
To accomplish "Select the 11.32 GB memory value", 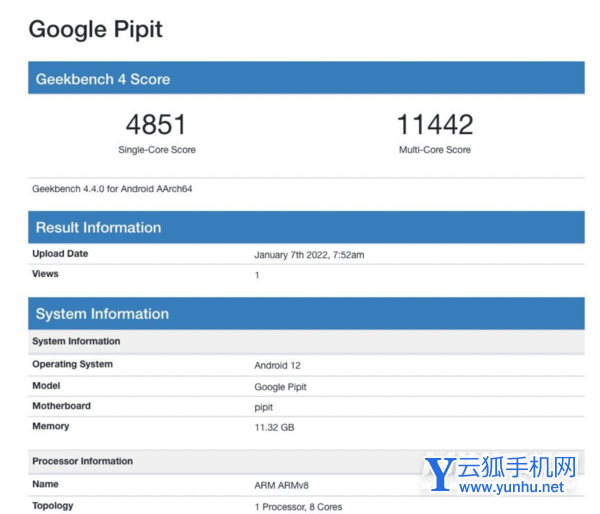I will [274, 428].
